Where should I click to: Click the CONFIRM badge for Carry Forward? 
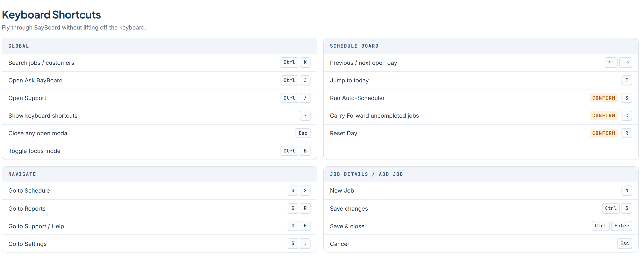[x=603, y=116]
